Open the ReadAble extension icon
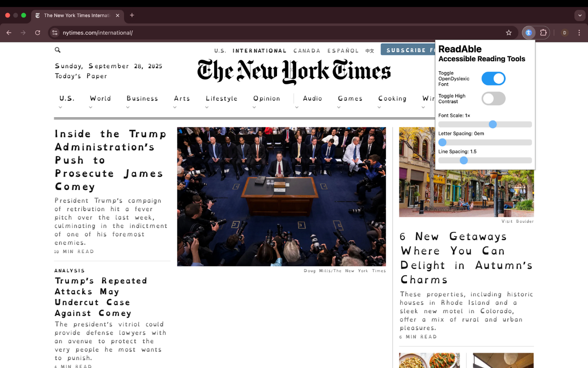 (528, 33)
